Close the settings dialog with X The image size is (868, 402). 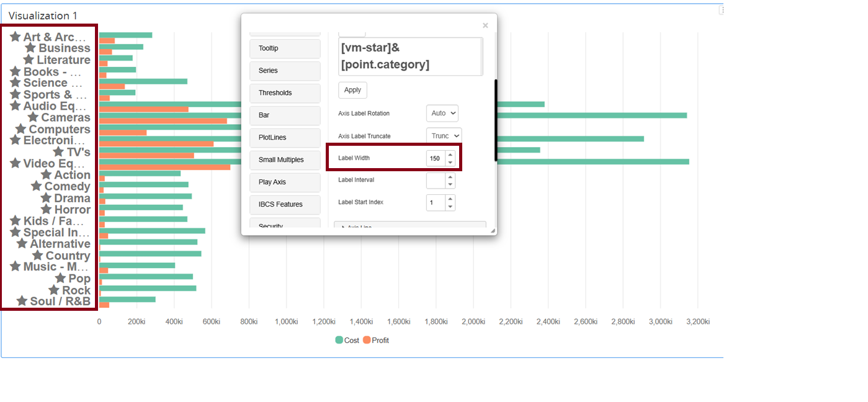pyautogui.click(x=485, y=25)
